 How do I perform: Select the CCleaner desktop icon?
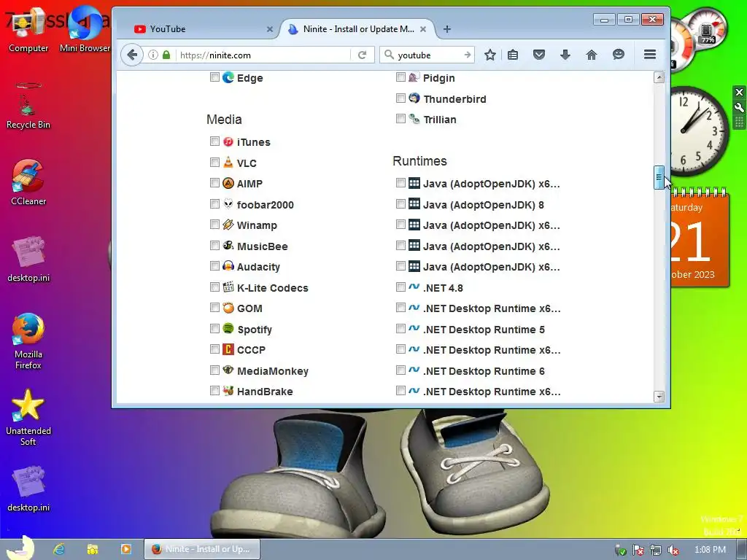pos(28,182)
